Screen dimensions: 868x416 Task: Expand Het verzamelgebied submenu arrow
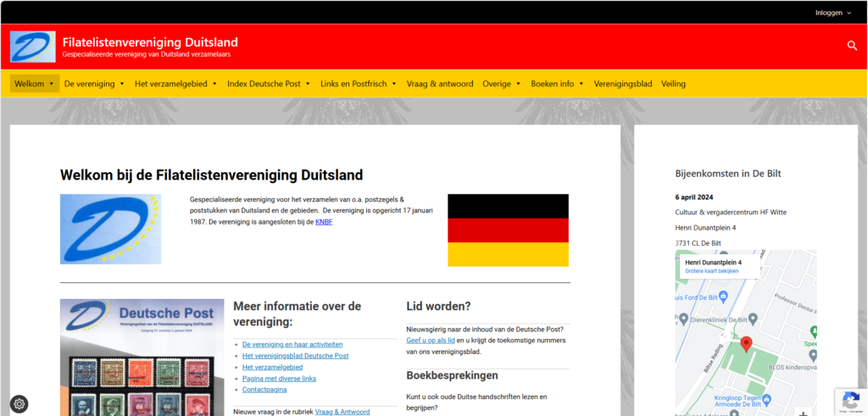(x=214, y=84)
